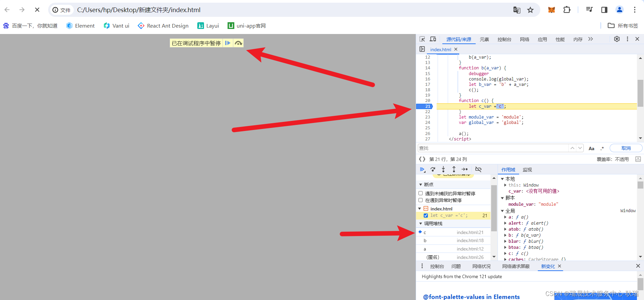Toggle match case Aa in search
Image resolution: width=644 pixels, height=300 pixels.
click(x=591, y=148)
